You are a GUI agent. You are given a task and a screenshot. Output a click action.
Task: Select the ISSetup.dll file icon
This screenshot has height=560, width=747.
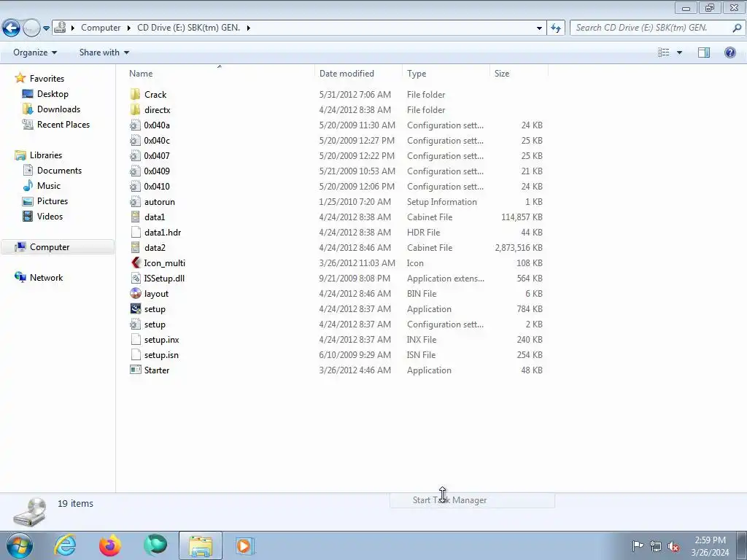135,278
